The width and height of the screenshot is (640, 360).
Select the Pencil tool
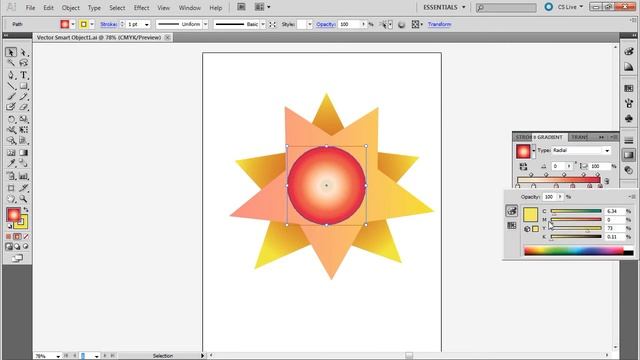coord(23,97)
